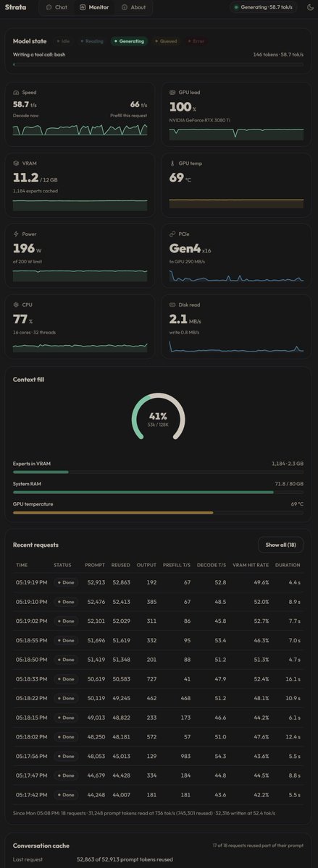Select the Generating model state pill
Viewport: 318px width, 868px height.
coord(129,41)
